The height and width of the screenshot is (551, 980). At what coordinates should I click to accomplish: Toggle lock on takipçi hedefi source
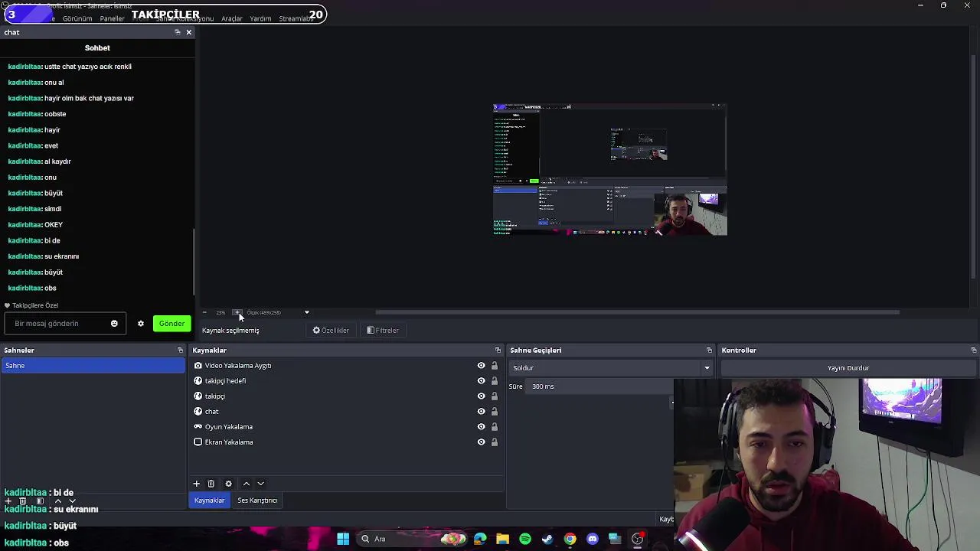[494, 381]
